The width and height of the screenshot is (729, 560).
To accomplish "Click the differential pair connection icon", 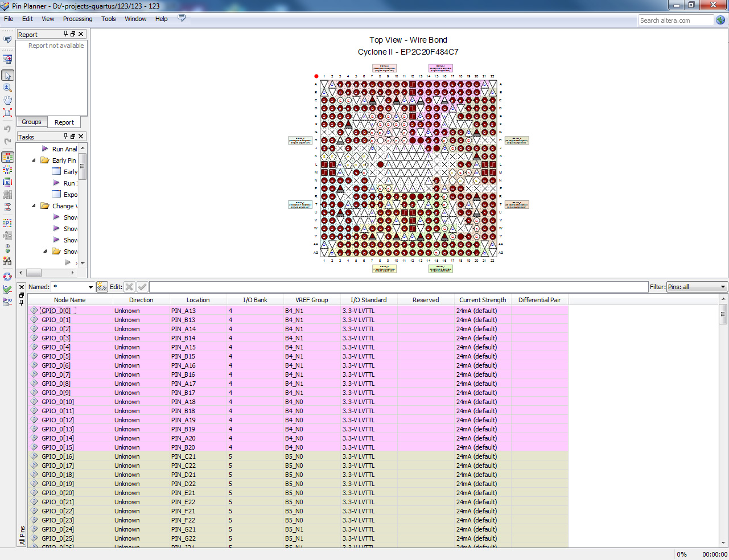I will coord(7,207).
